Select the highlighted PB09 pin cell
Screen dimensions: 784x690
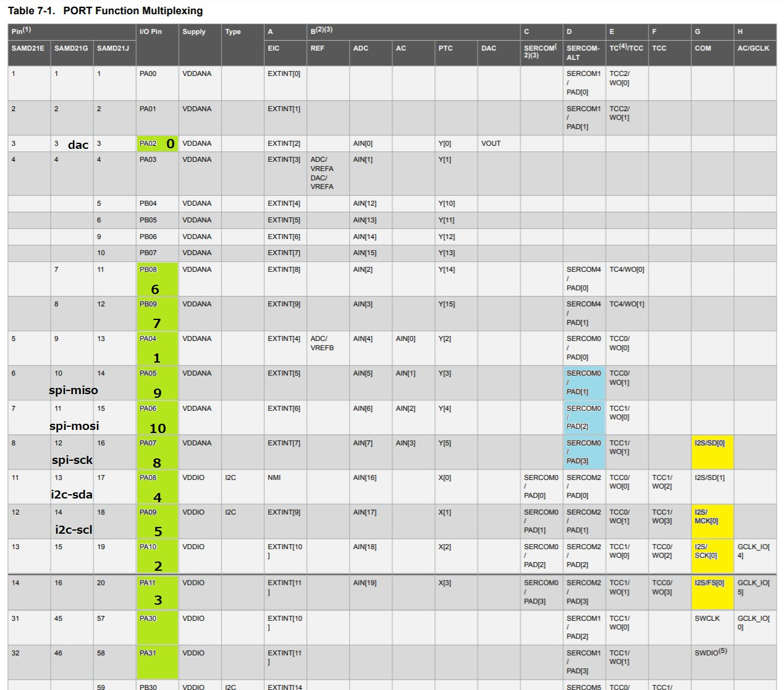(157, 314)
